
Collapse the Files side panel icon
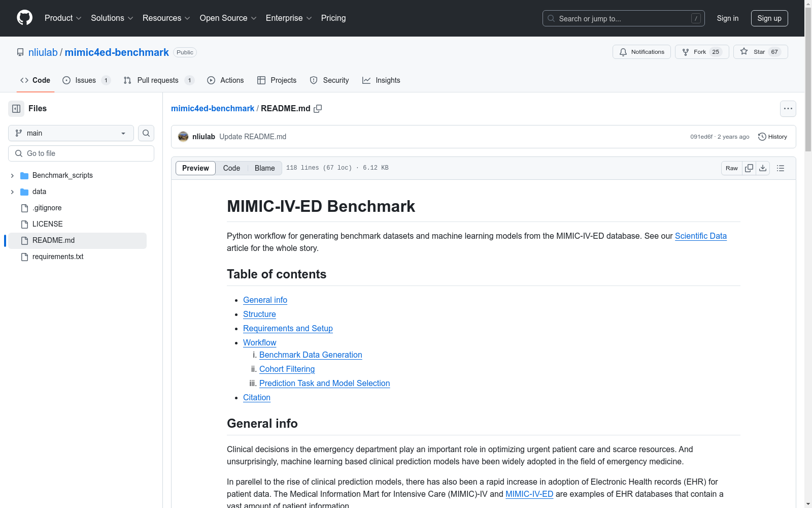pyautogui.click(x=16, y=109)
